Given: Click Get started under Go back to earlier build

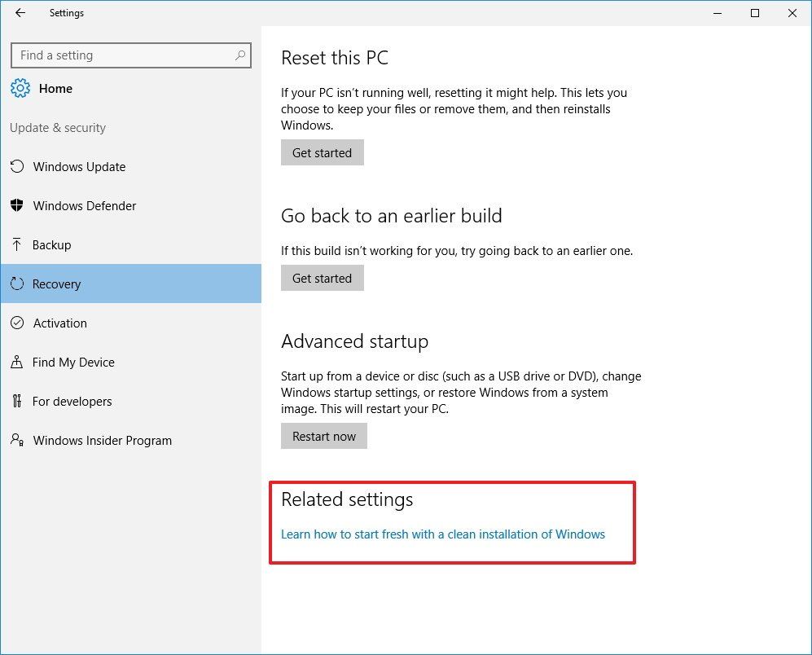Looking at the screenshot, I should click(x=322, y=278).
